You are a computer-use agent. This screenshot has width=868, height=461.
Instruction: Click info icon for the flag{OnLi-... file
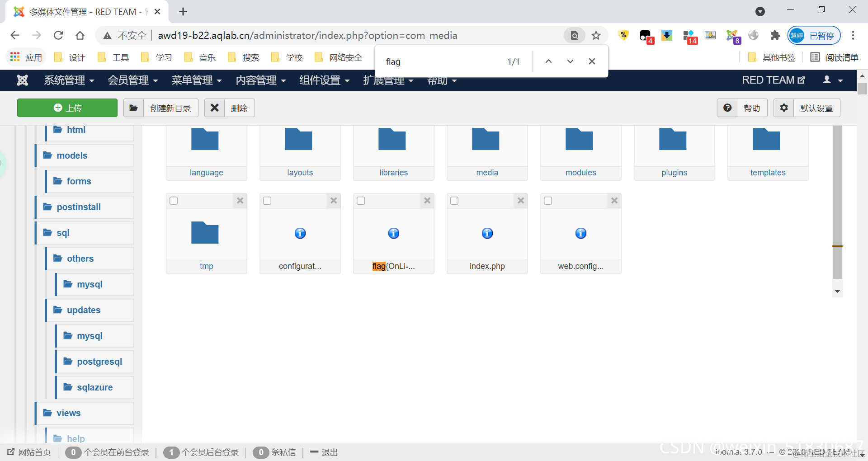coord(394,233)
